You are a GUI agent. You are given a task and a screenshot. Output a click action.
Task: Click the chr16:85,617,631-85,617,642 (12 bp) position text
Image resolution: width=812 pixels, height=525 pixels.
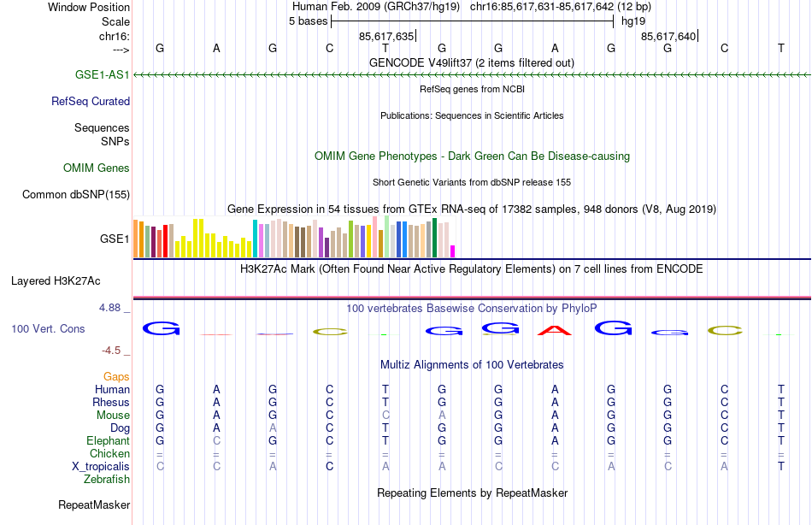click(561, 7)
